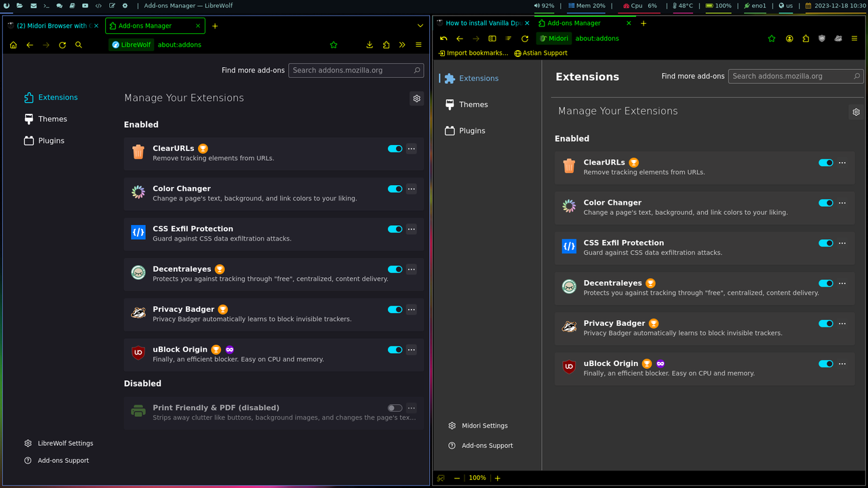This screenshot has height=488, width=868.
Task: Open Astian Support bookmark
Action: pyautogui.click(x=540, y=53)
